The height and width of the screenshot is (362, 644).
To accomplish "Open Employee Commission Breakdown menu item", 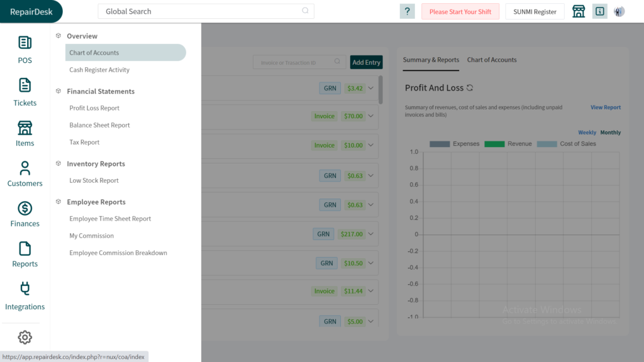I will point(118,253).
